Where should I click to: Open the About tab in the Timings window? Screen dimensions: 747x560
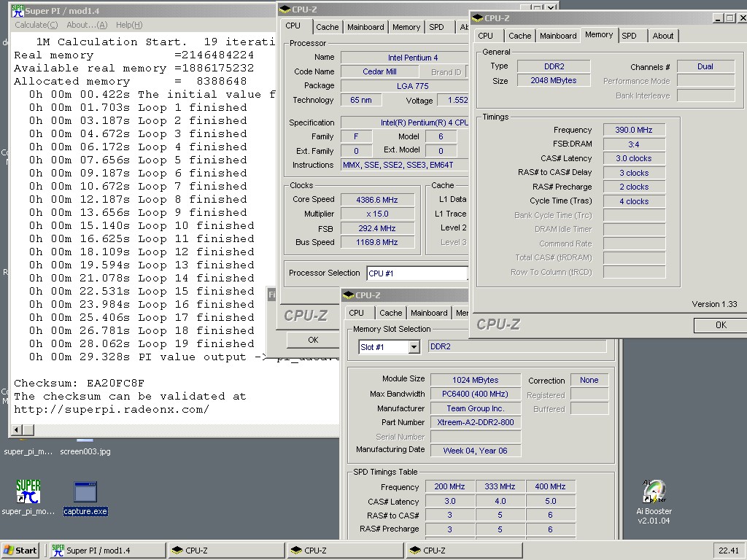[x=663, y=36]
